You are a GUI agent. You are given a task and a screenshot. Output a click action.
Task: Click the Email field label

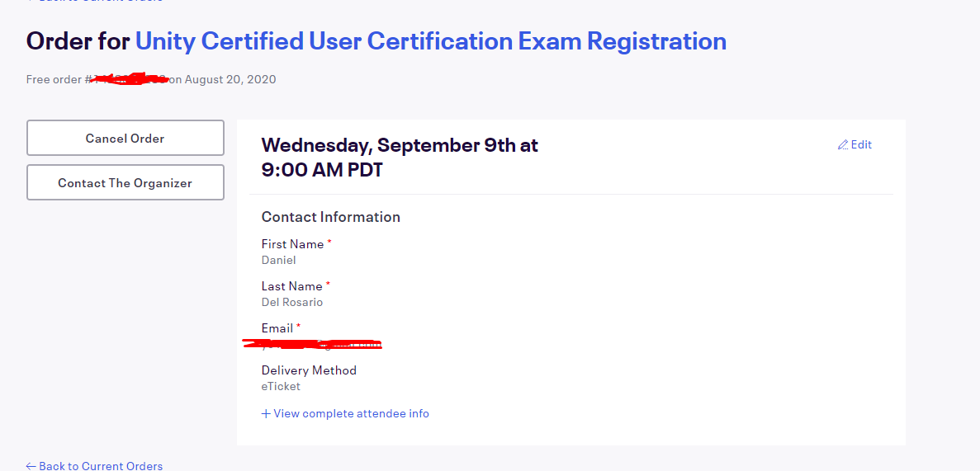277,328
